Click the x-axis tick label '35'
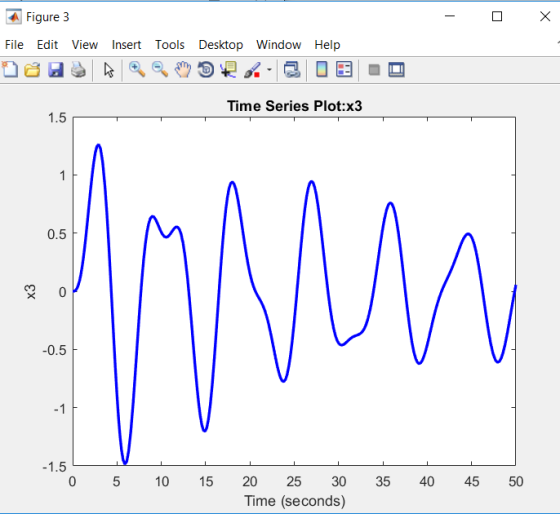Image resolution: width=560 pixels, height=514 pixels. coord(382,481)
